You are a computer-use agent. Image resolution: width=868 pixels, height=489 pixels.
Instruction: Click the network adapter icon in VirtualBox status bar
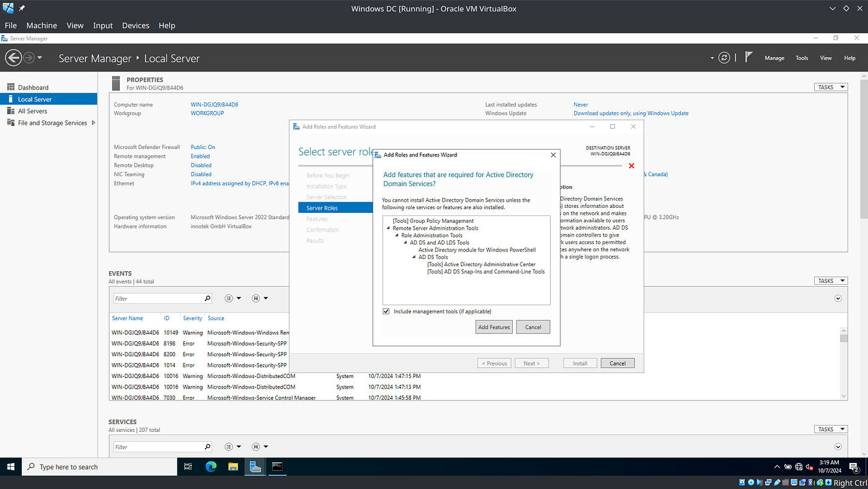pyautogui.click(x=769, y=483)
